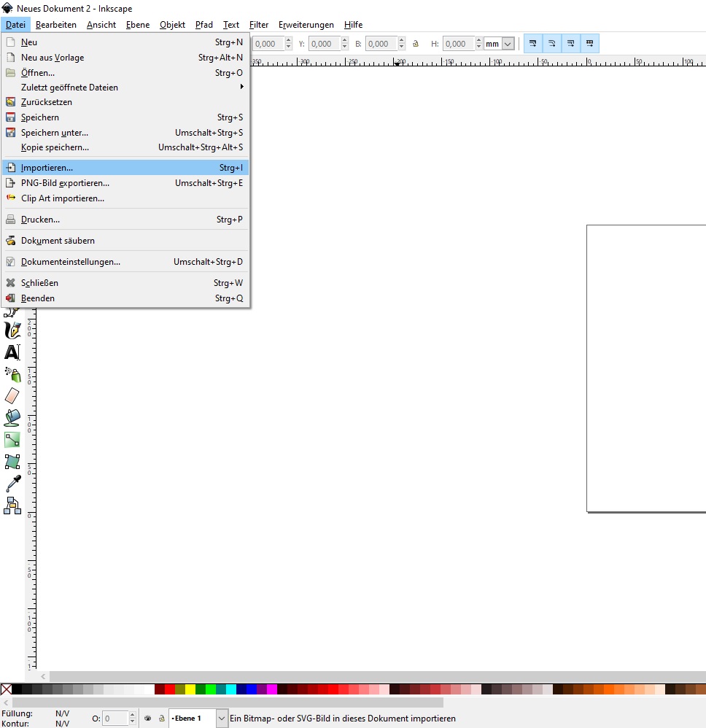Click the canvas scroll left arrow

(x=43, y=676)
